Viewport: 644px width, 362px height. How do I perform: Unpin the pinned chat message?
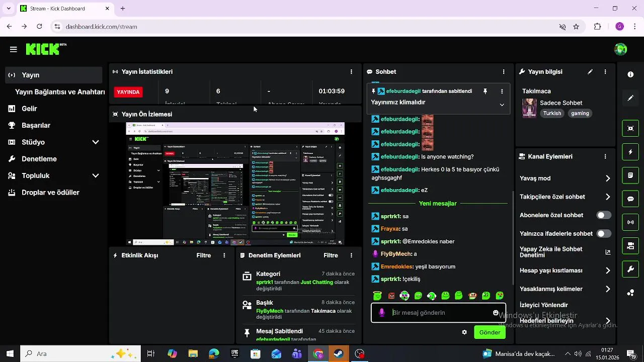click(485, 92)
